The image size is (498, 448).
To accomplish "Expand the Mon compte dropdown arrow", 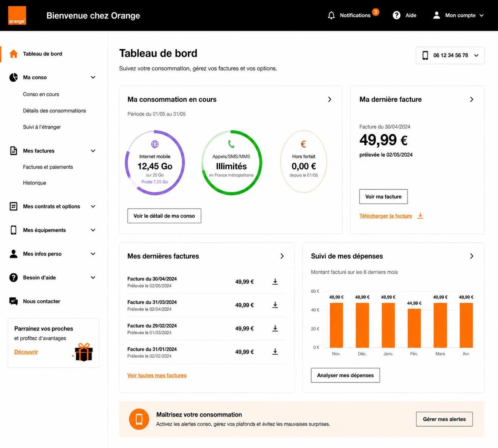I will pos(481,15).
